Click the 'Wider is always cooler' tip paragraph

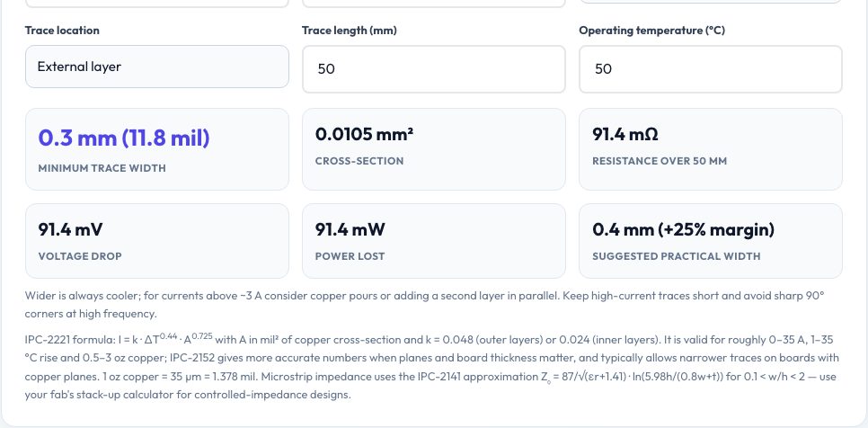425,305
